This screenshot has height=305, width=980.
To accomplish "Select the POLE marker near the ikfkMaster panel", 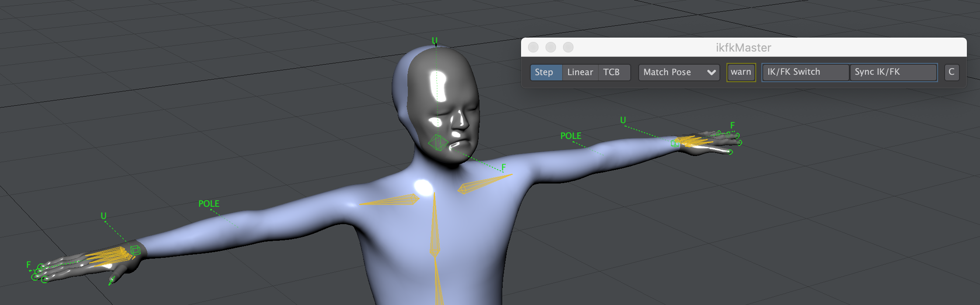I will [x=571, y=136].
